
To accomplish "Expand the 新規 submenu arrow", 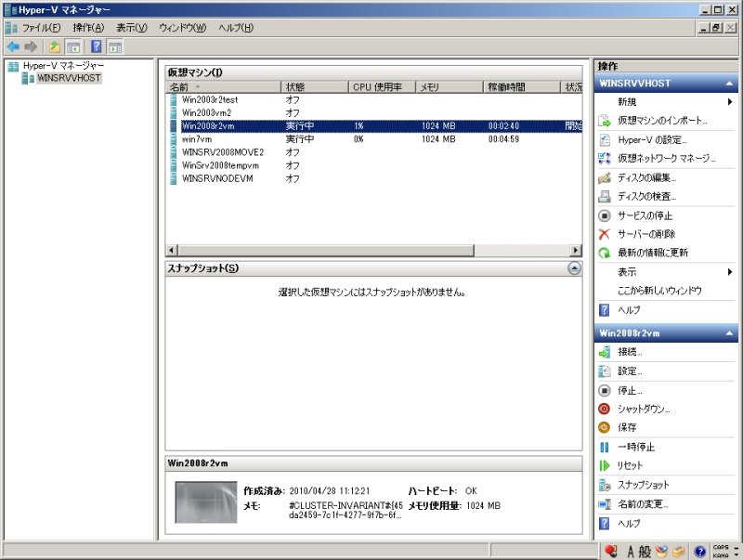I will 730,101.
